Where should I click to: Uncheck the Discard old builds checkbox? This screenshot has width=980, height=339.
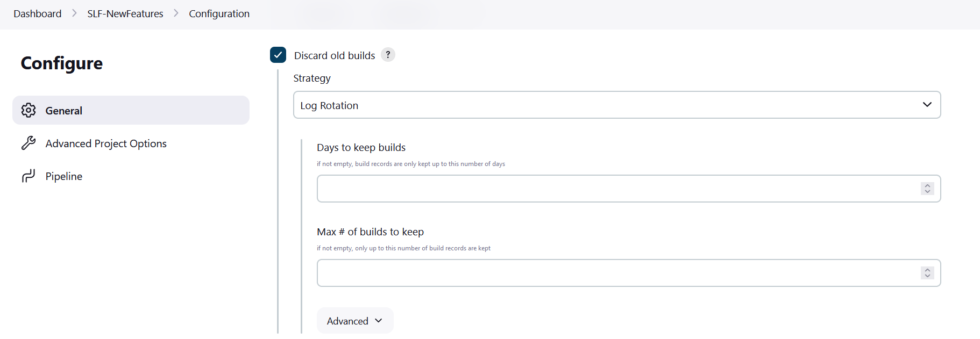click(x=278, y=55)
